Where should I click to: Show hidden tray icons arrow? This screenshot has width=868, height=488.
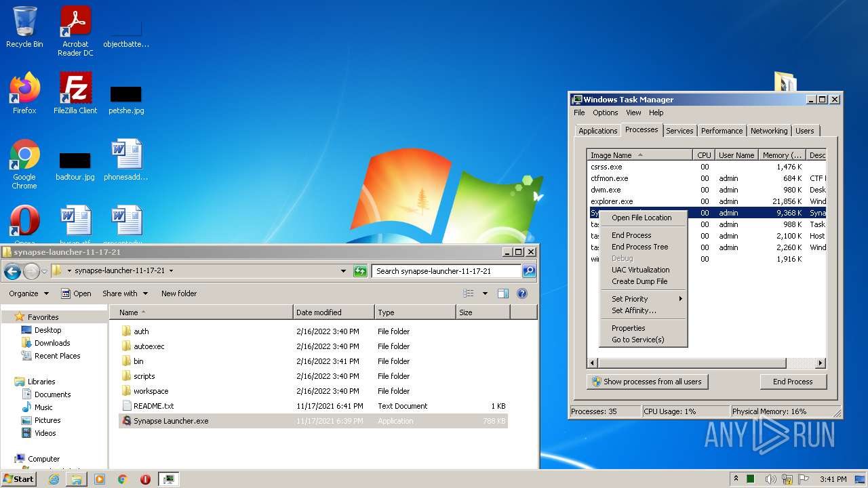click(x=736, y=479)
